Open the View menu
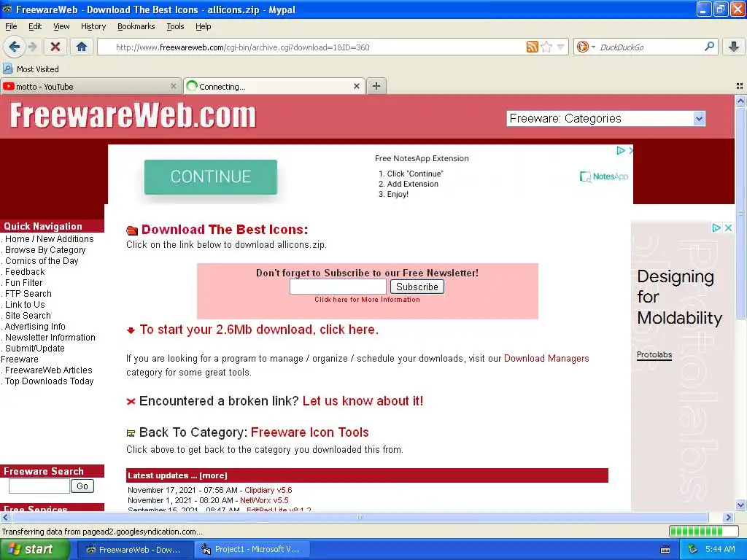Screen dimensions: 747x560 pos(61,26)
